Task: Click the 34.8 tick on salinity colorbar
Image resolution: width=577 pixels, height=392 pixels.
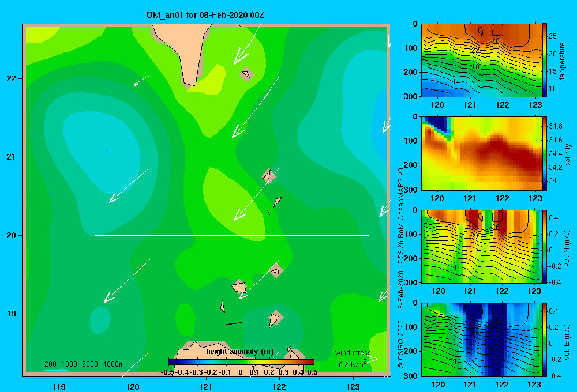Action: click(555, 126)
